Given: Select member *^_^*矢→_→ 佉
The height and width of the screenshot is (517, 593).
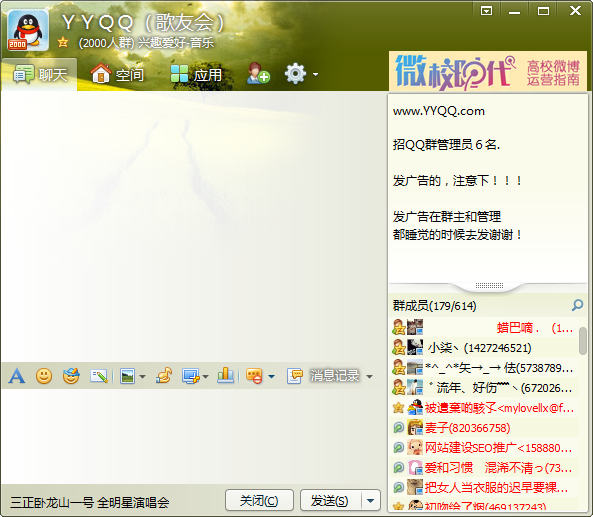Looking at the screenshot, I should (484, 368).
